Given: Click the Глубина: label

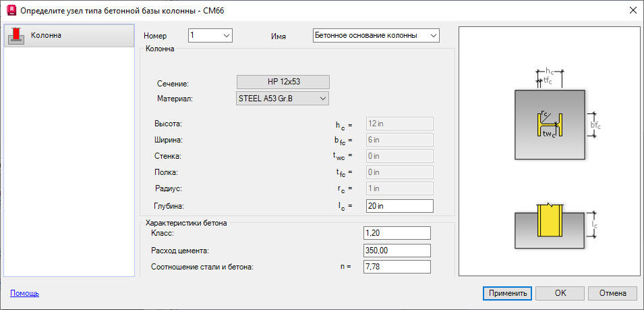Looking at the screenshot, I should point(168,206).
